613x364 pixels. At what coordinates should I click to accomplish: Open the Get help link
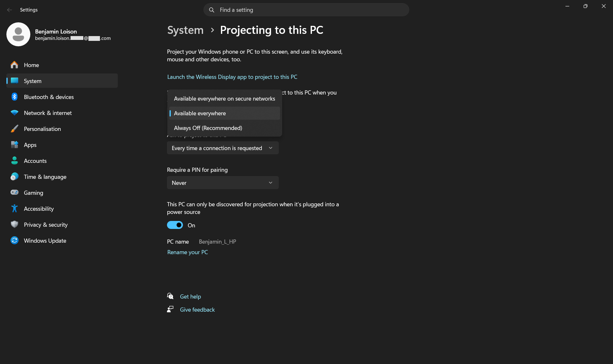coord(190,297)
